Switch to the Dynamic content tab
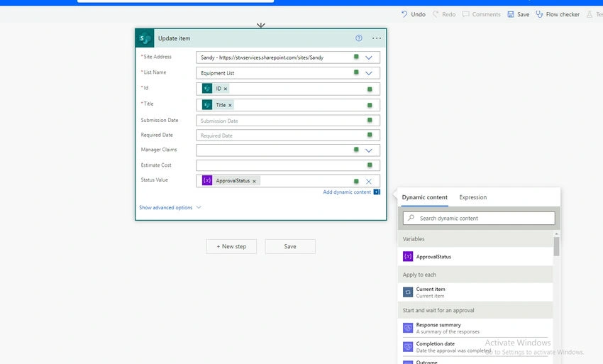The image size is (603, 364). click(x=424, y=197)
